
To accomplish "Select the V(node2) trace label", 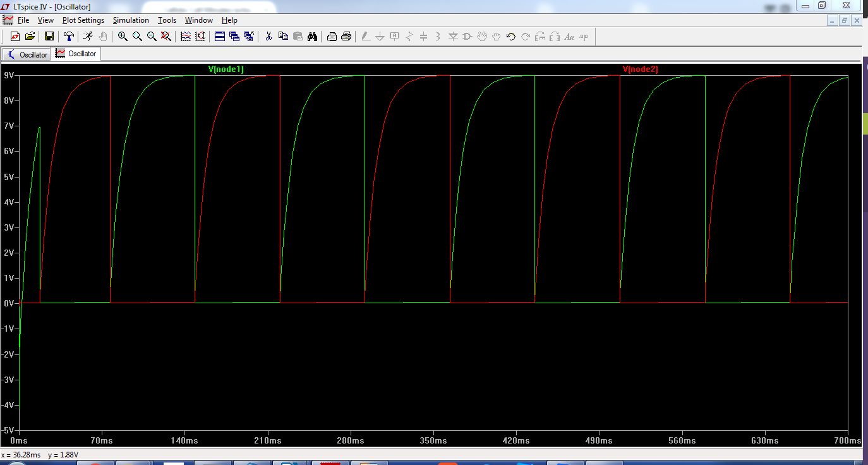I will click(640, 69).
